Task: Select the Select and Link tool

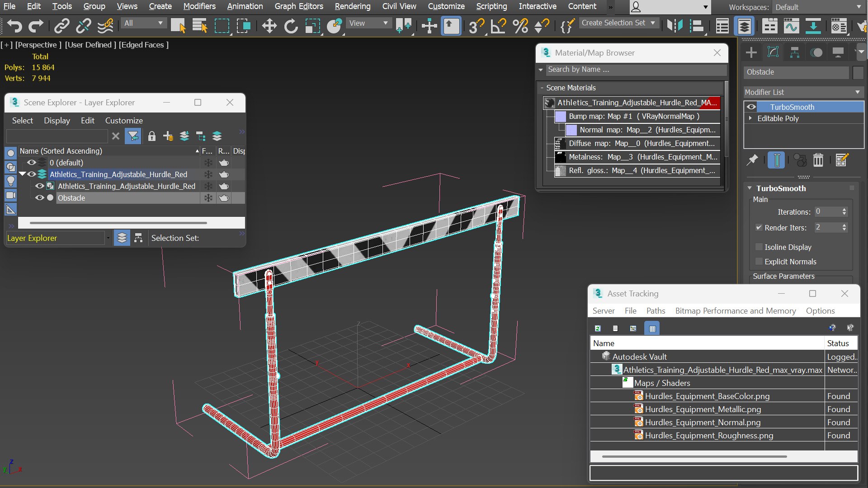Action: click(x=61, y=26)
